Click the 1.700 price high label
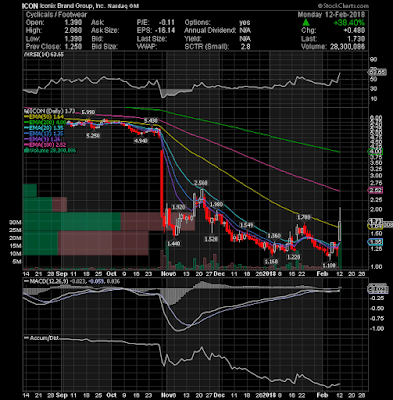The height and width of the screenshot is (400, 393). [x=304, y=217]
